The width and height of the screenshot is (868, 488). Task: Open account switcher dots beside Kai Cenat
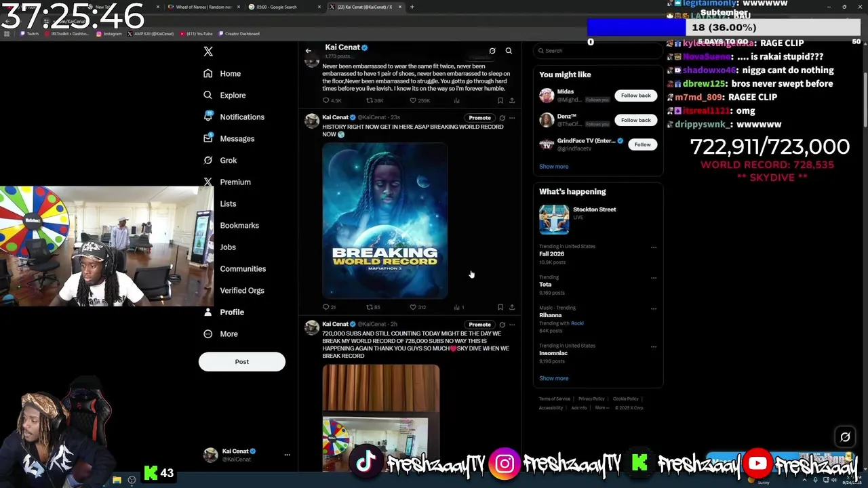coord(287,455)
